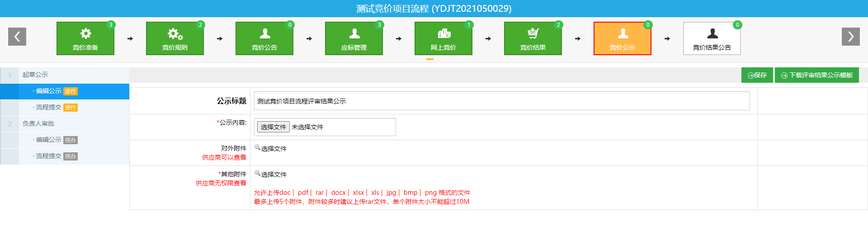Click the magnifier icon beside 对外附件 选择文件
The image size is (868, 231).
point(257,147)
